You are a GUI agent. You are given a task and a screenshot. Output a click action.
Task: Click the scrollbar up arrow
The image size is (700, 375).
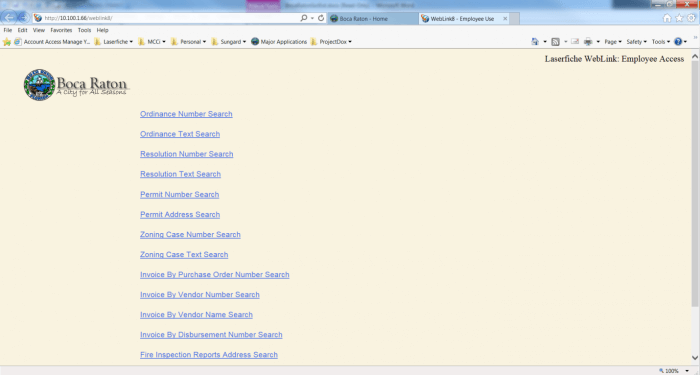(695, 56)
